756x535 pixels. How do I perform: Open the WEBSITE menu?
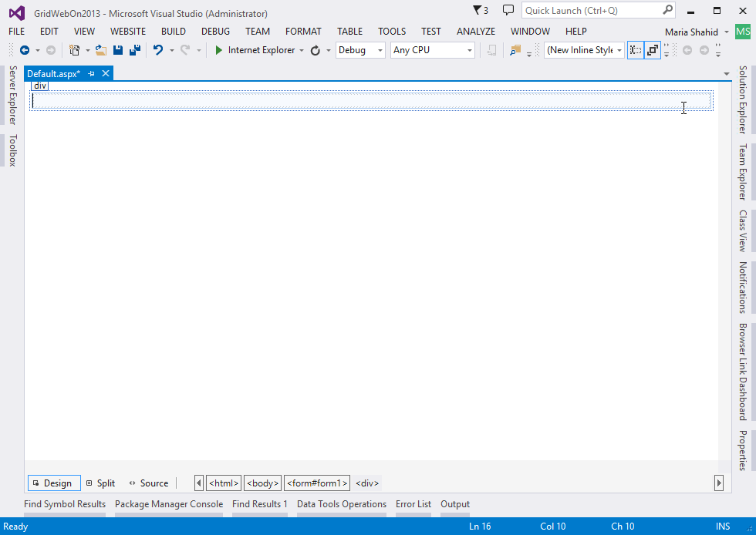point(128,32)
